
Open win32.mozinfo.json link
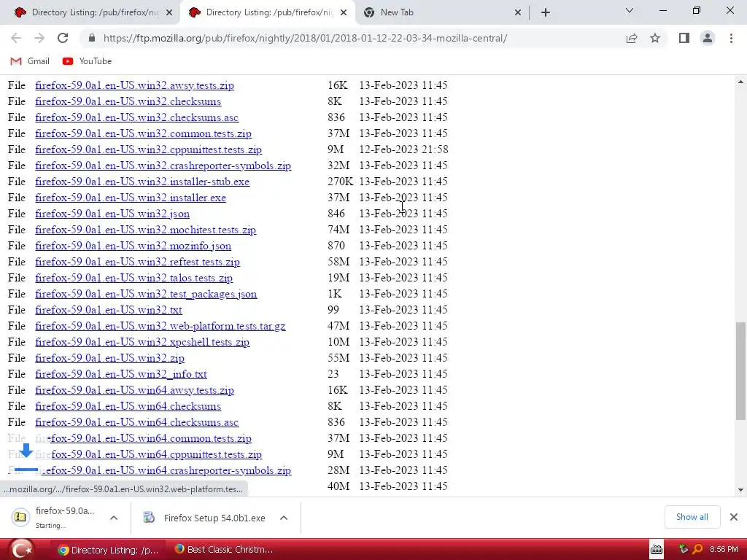pos(133,246)
